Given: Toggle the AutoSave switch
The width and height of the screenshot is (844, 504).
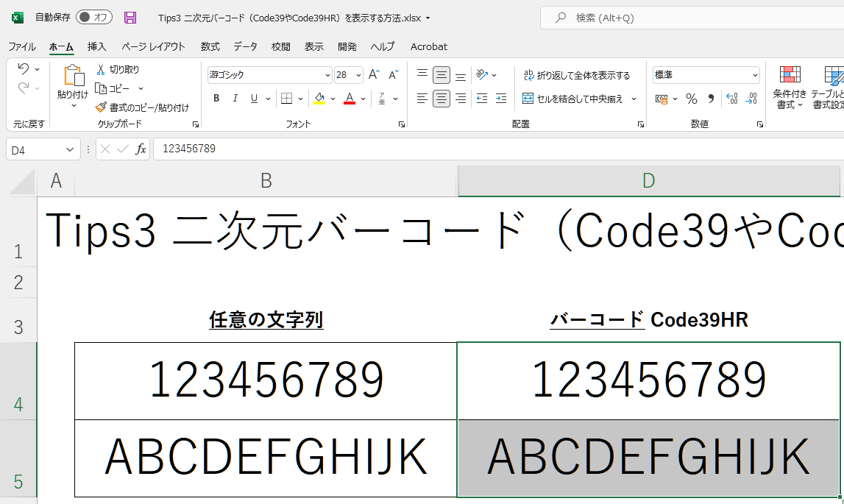Looking at the screenshot, I should [93, 18].
